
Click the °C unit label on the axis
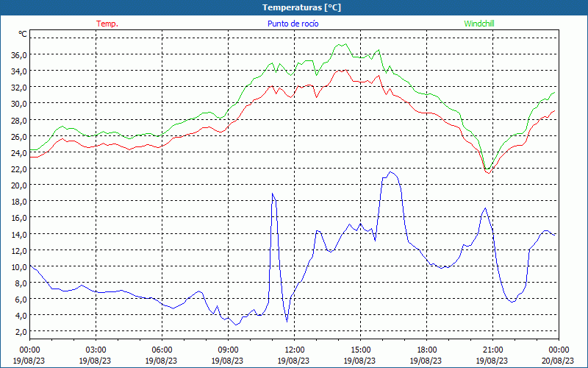pyautogui.click(x=23, y=34)
